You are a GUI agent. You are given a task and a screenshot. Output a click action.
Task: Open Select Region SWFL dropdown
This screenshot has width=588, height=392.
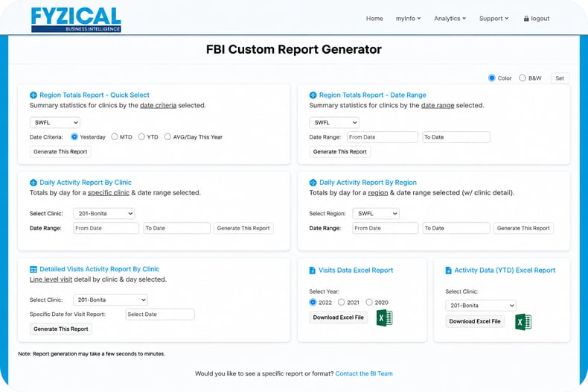[376, 213]
